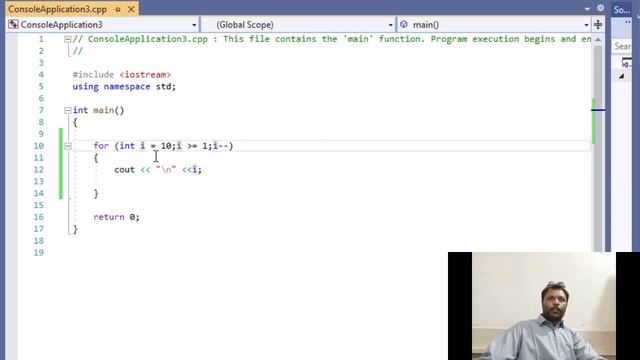This screenshot has width=640, height=360.
Task: Click the 'for' keyword on line 10
Action: click(101, 146)
